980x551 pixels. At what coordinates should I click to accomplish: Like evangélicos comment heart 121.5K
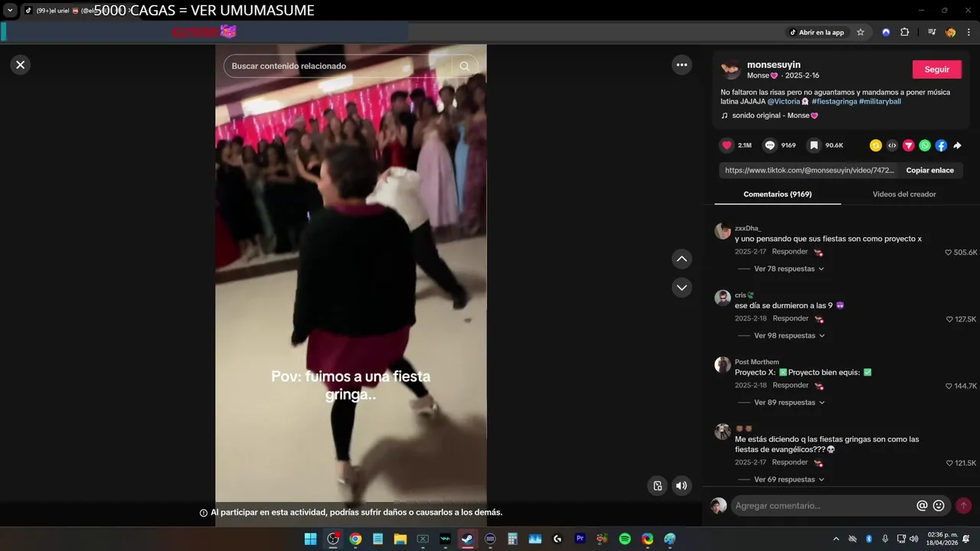pos(949,463)
